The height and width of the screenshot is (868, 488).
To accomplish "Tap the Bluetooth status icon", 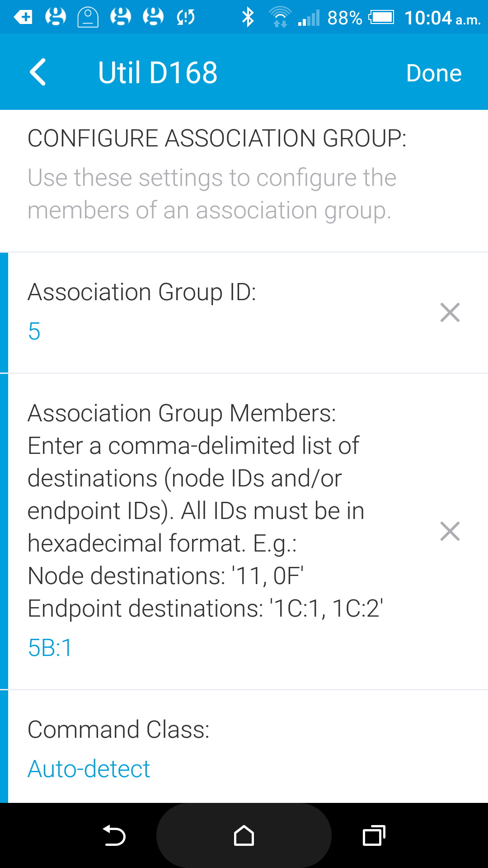I will coord(248,18).
